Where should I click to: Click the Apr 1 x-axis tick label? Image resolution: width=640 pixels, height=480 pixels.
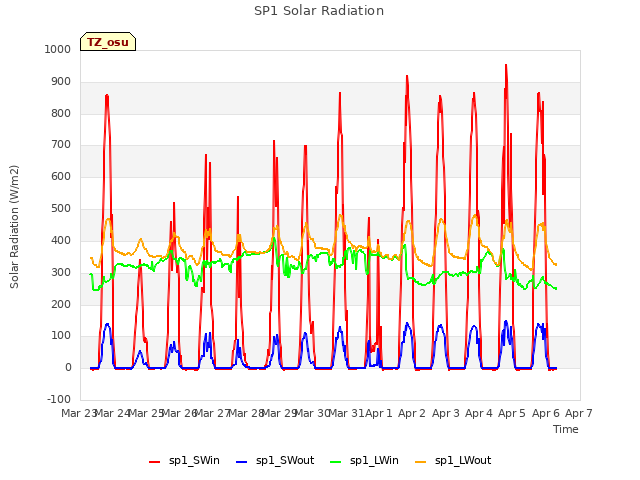coord(378,413)
